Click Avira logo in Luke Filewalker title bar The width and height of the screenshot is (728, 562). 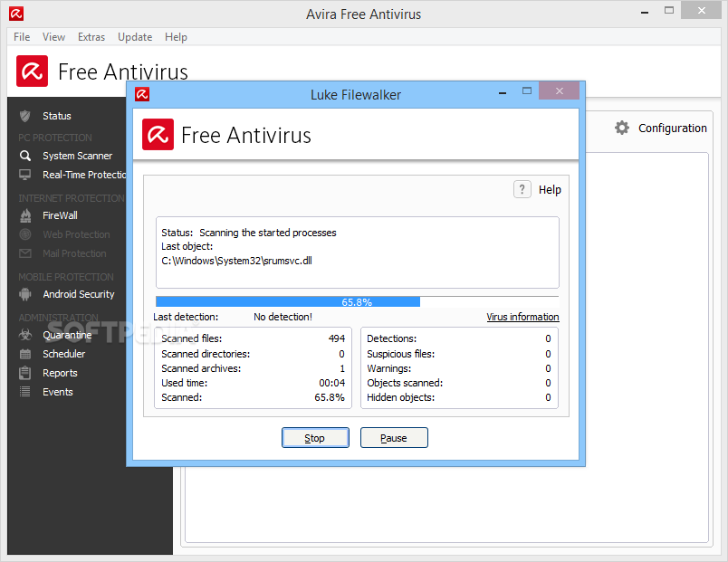pyautogui.click(x=142, y=94)
